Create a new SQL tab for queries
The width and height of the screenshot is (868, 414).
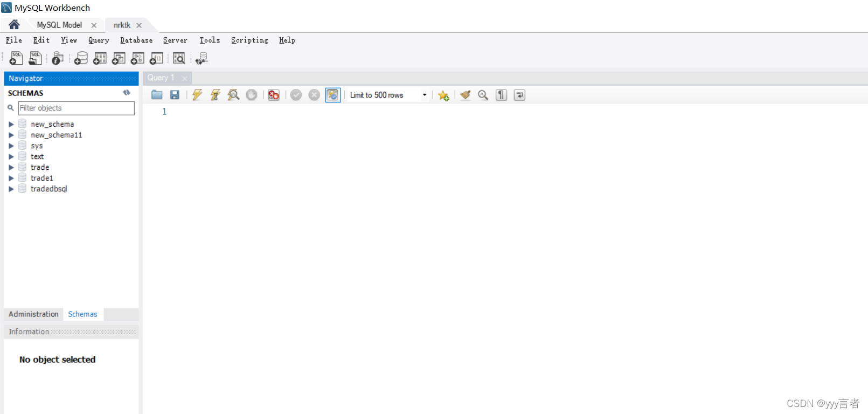pos(16,58)
